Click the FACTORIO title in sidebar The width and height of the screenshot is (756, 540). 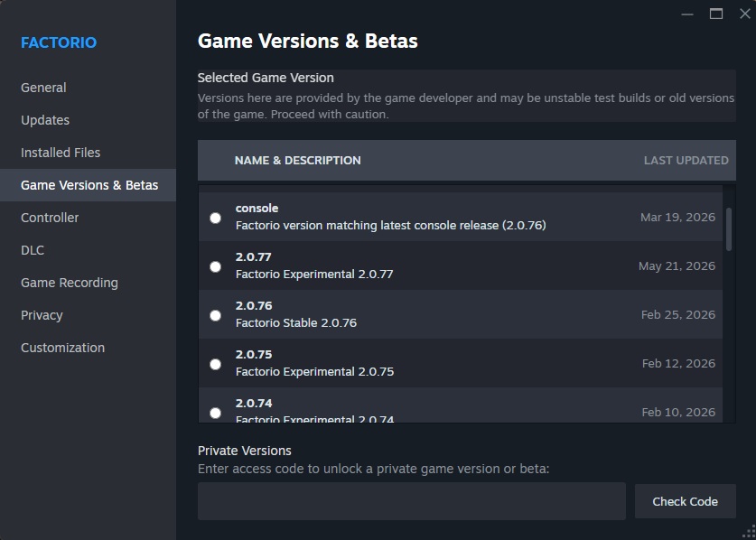click(59, 42)
